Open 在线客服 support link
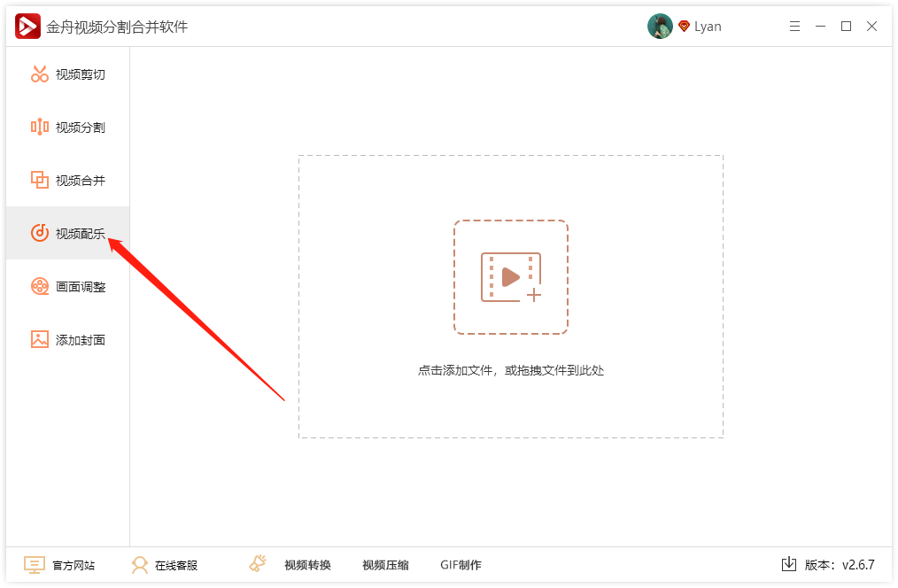898x588 pixels. (176, 565)
